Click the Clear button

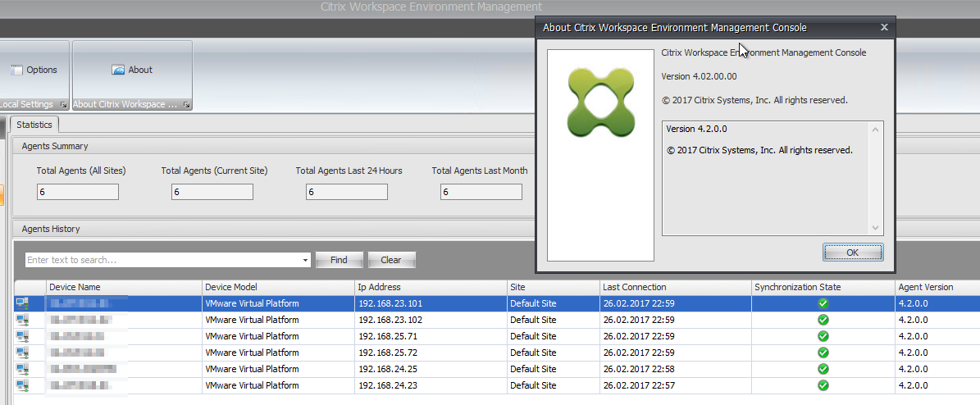point(391,260)
